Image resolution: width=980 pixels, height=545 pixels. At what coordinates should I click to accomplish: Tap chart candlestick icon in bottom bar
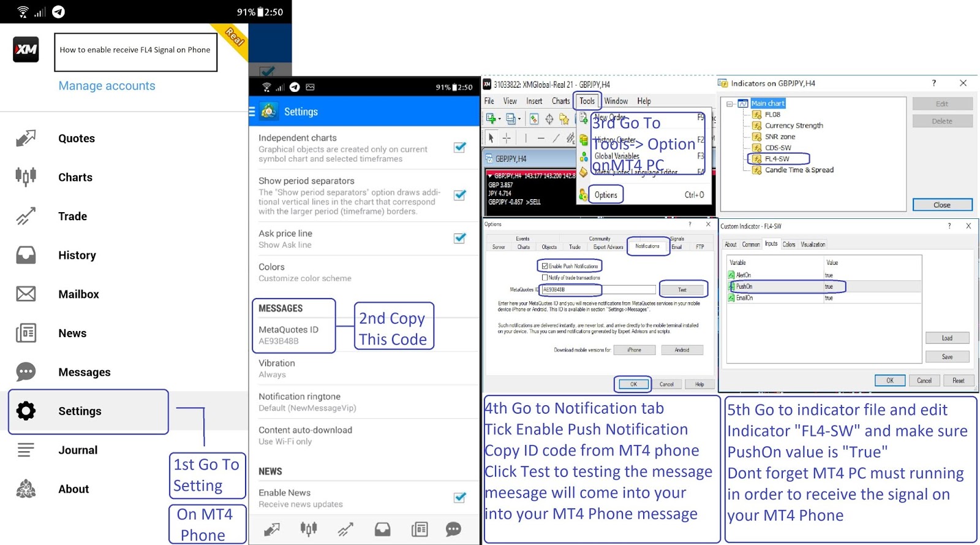tap(309, 529)
